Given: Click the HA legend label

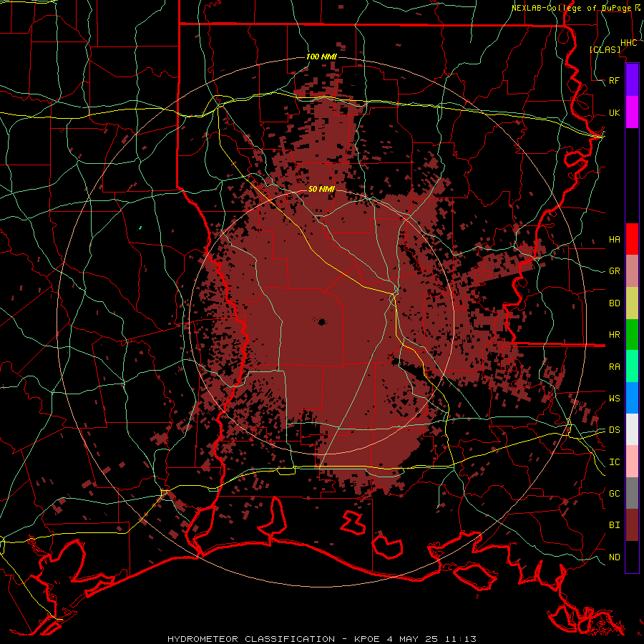Looking at the screenshot, I should [x=615, y=240].
